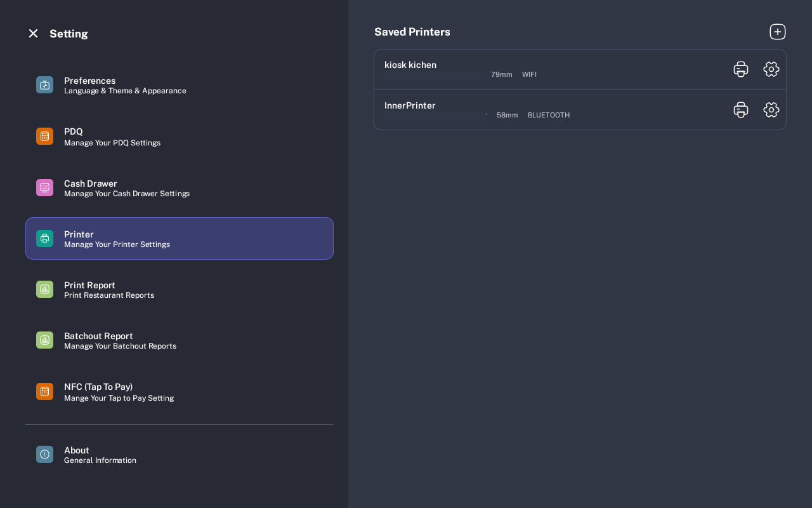This screenshot has width=812, height=508.
Task: Click 'Manage Your Batchout Reports' subtitle
Action: click(120, 346)
